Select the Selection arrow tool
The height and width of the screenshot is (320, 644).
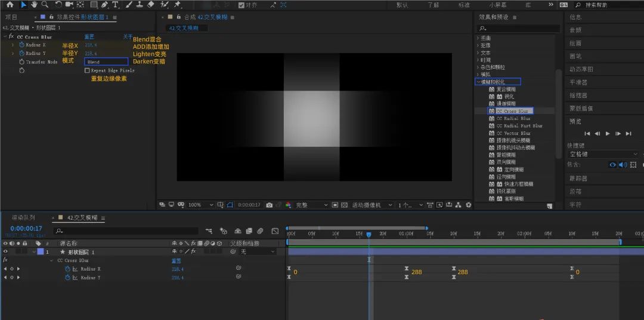23,5
